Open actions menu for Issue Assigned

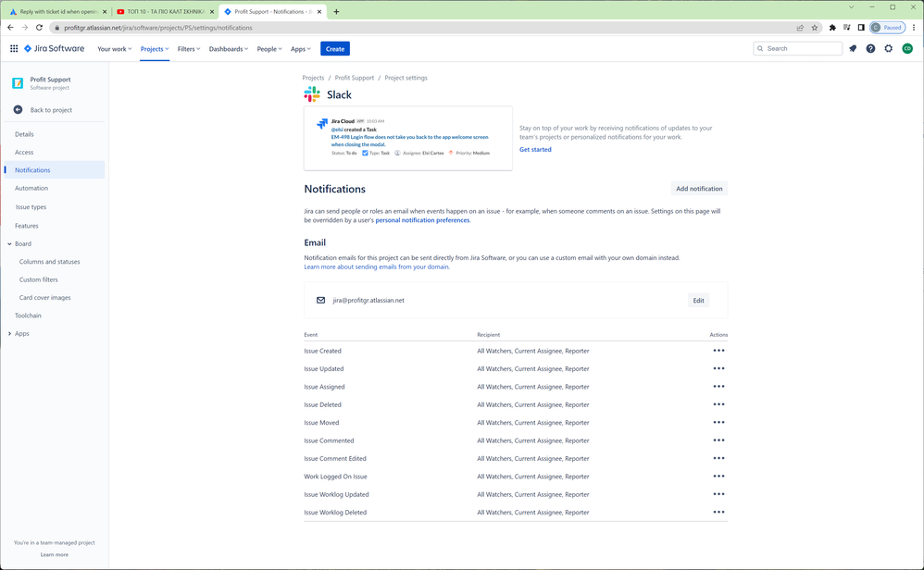point(719,387)
